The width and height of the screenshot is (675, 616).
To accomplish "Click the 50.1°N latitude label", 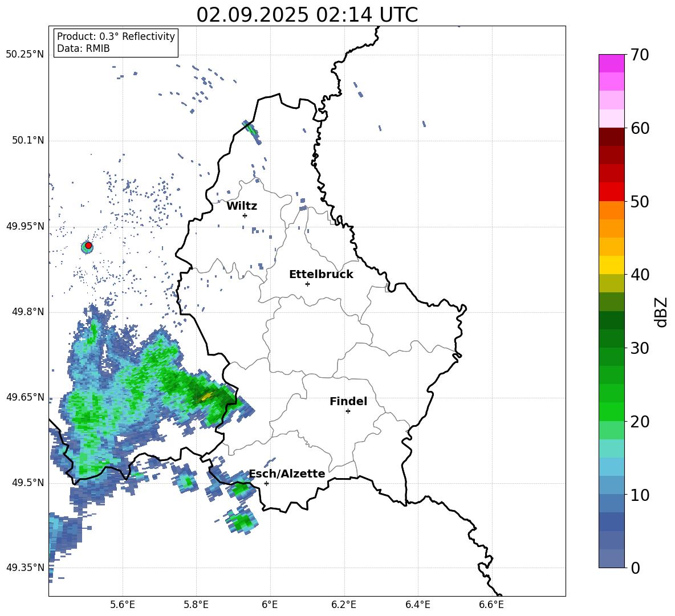I will pyautogui.click(x=28, y=140).
